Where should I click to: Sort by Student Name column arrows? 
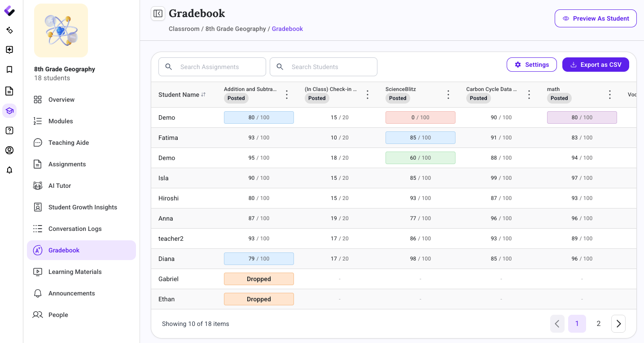[x=203, y=95]
